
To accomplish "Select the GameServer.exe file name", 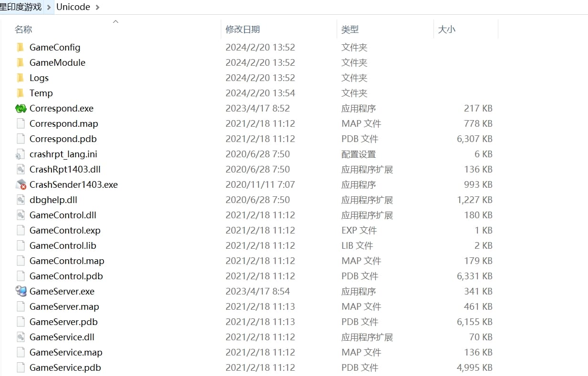I will [x=62, y=291].
